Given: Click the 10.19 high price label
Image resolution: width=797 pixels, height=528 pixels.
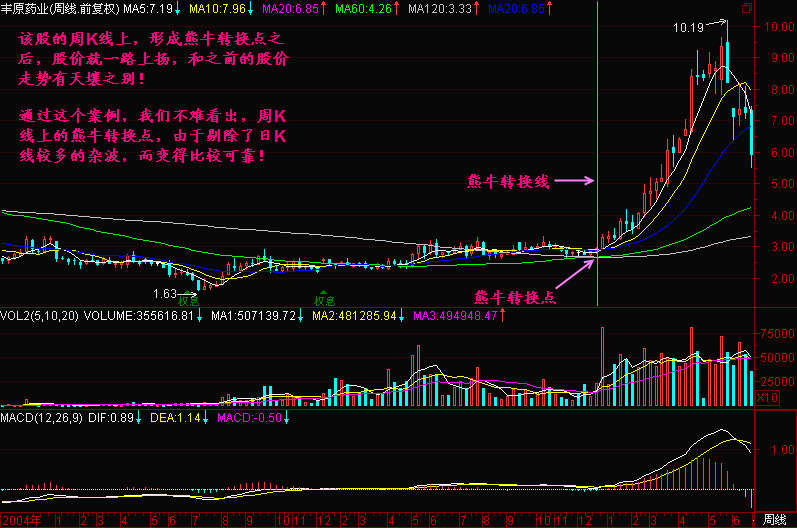Looking at the screenshot, I should point(690,29).
